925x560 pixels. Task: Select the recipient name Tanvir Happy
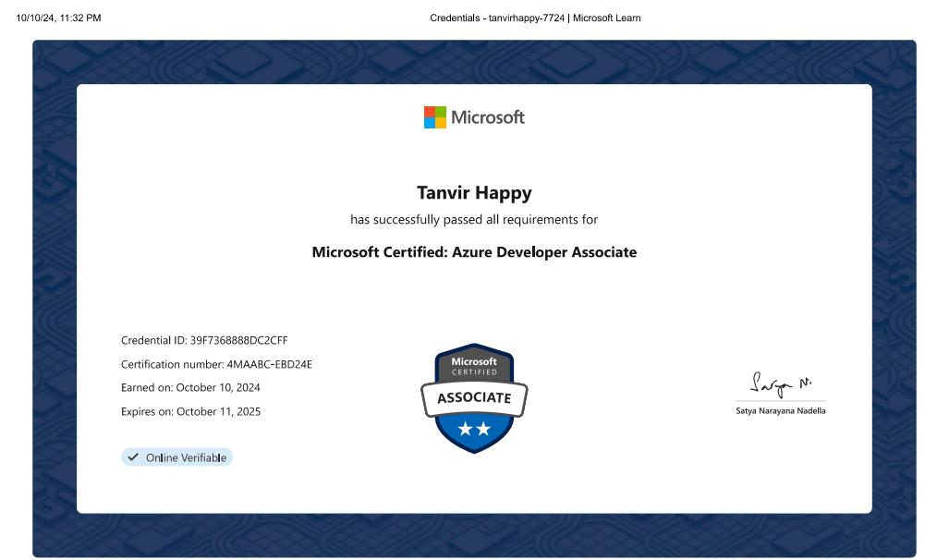(474, 193)
